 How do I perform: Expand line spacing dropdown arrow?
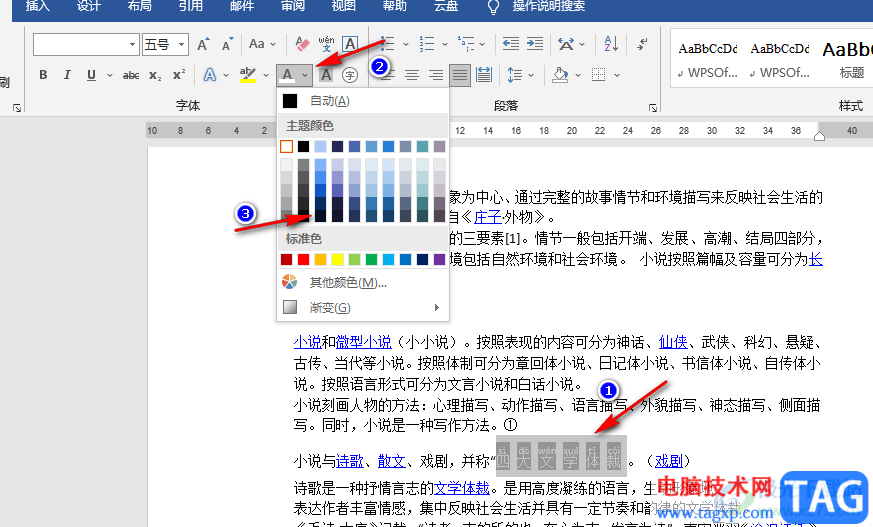(x=531, y=75)
